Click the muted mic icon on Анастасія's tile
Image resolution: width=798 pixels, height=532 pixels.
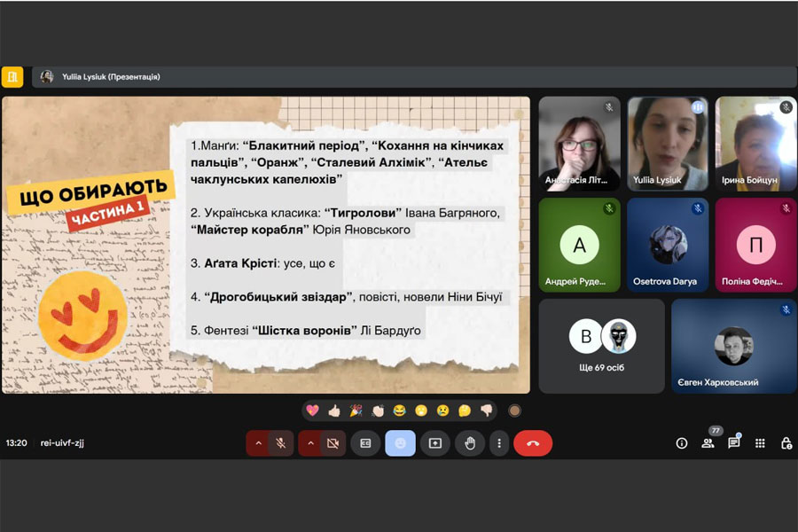click(x=609, y=107)
